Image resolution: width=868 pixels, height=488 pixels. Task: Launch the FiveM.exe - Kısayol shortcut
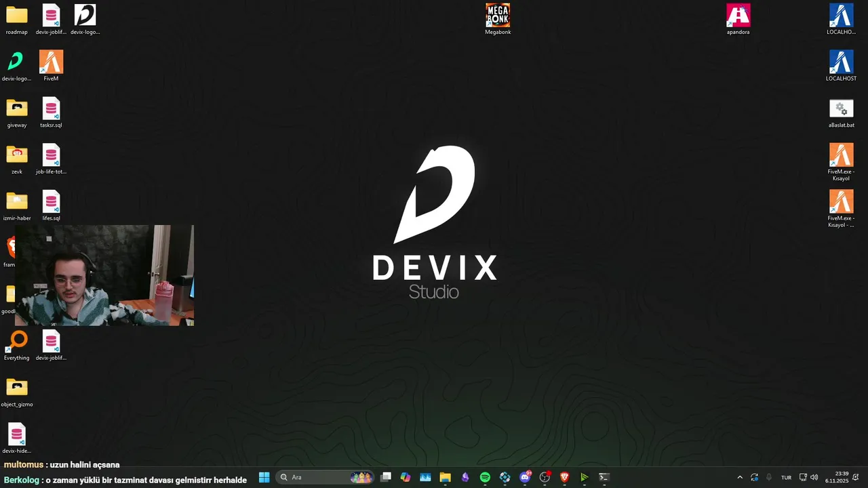pyautogui.click(x=841, y=163)
